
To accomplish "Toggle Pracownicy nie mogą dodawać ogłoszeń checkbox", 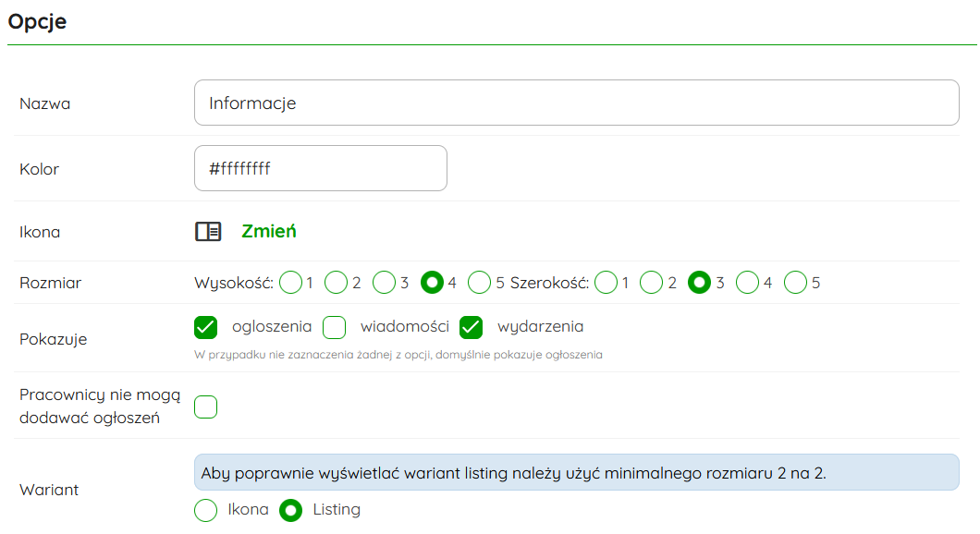I will [206, 407].
